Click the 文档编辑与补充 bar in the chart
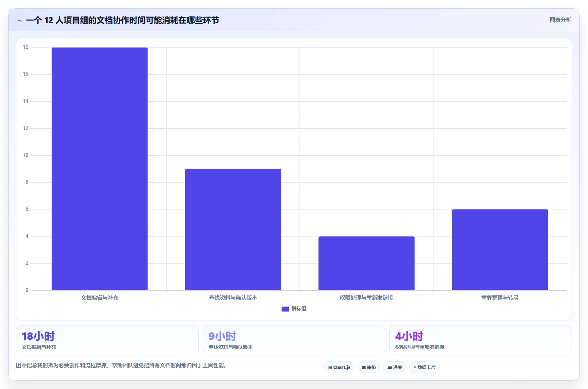 point(100,169)
